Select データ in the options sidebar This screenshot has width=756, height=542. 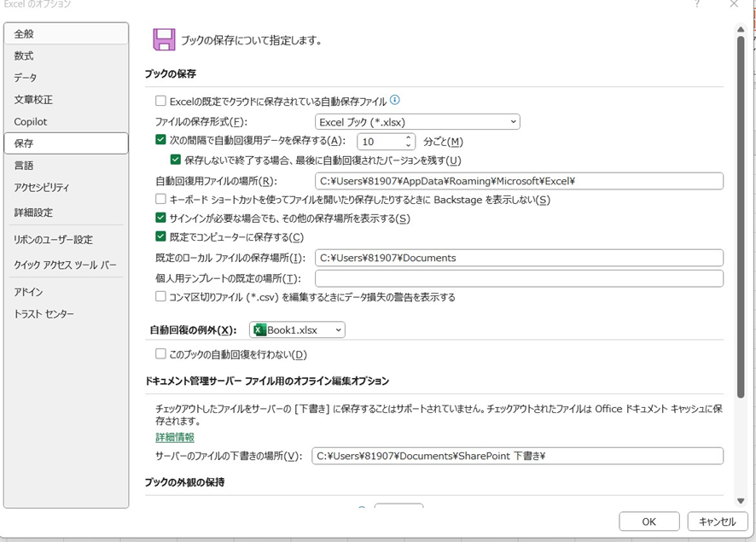pos(66,78)
